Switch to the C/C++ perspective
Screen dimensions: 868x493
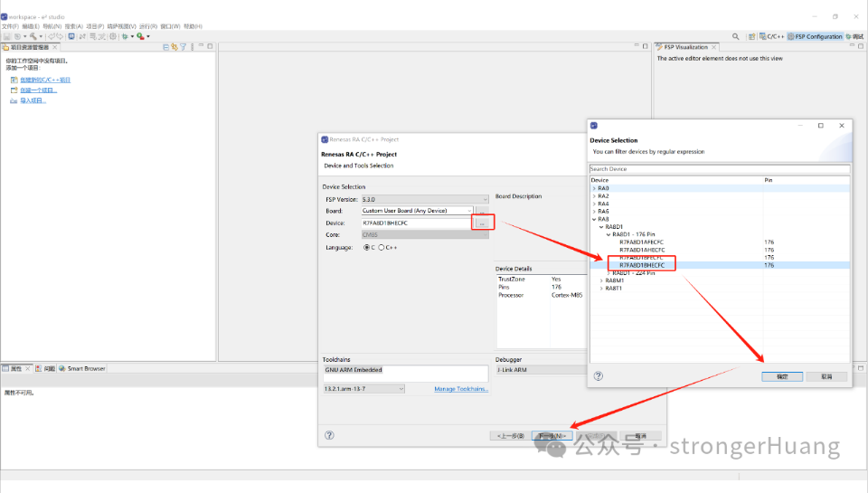coord(771,36)
